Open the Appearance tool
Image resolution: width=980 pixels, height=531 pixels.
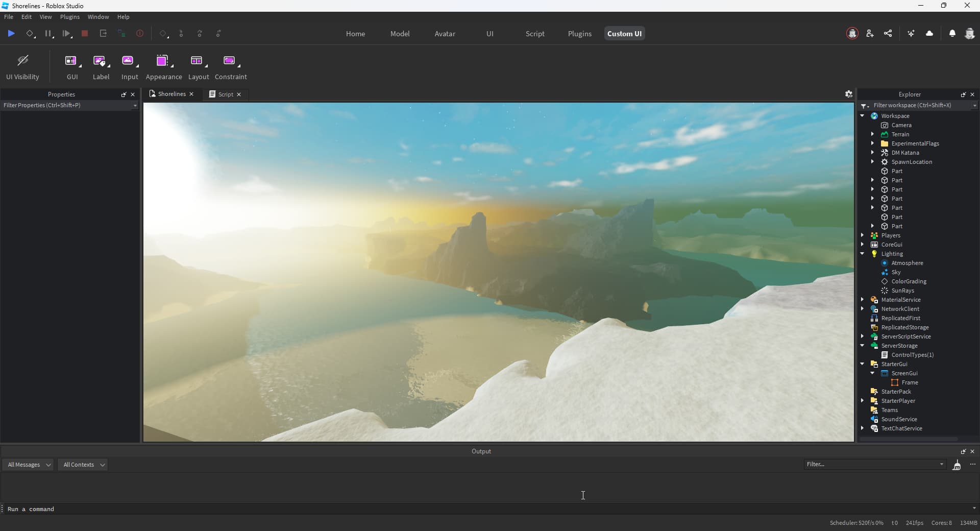(x=162, y=61)
